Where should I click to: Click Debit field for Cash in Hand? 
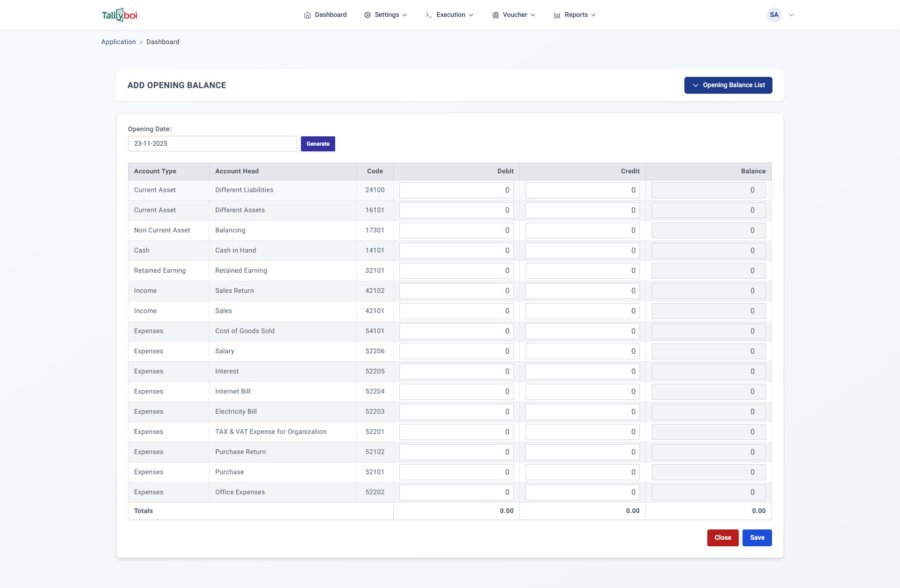click(456, 251)
